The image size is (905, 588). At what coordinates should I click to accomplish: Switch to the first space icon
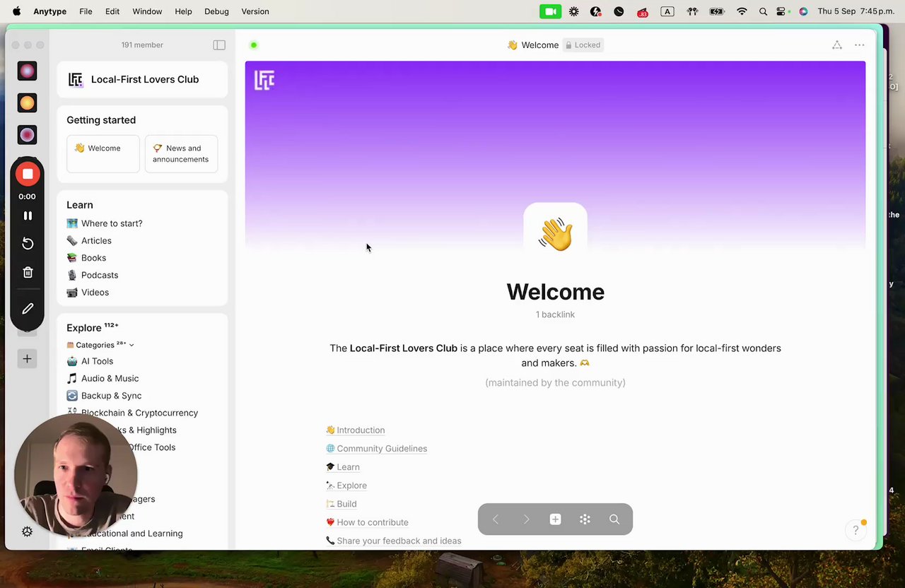27,71
